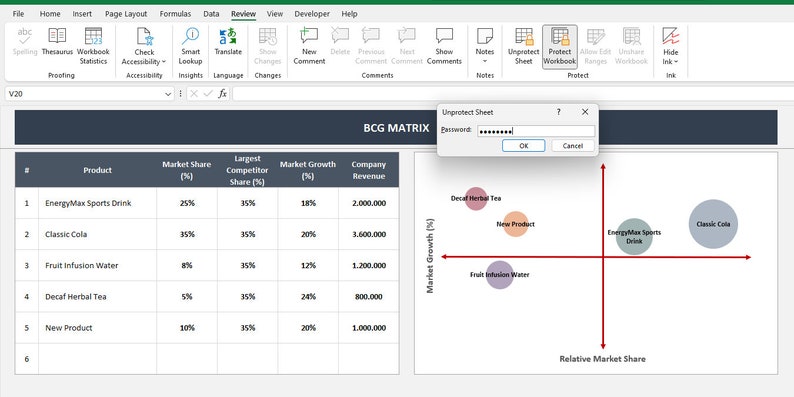Image resolution: width=794 pixels, height=397 pixels.
Task: Click the 'Company Revenue' column header
Action: (x=369, y=170)
